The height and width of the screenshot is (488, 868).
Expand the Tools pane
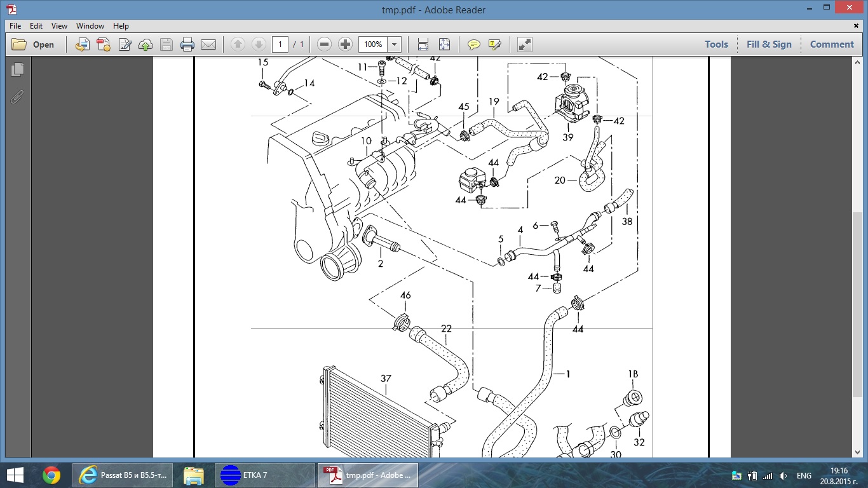click(716, 44)
